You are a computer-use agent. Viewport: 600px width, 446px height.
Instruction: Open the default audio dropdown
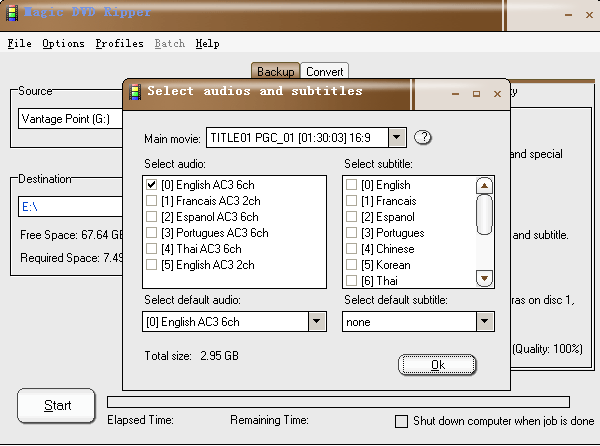(x=317, y=322)
